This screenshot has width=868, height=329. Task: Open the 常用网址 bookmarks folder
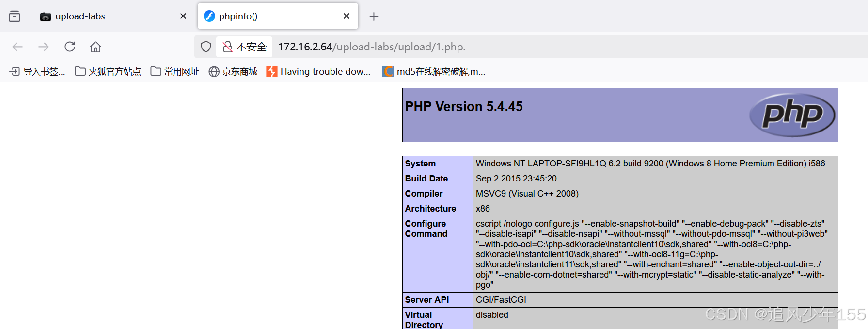click(175, 71)
